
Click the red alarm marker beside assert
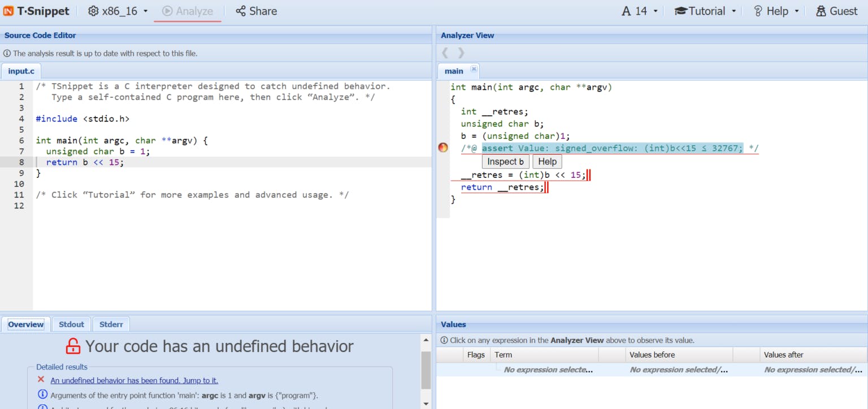click(x=443, y=147)
